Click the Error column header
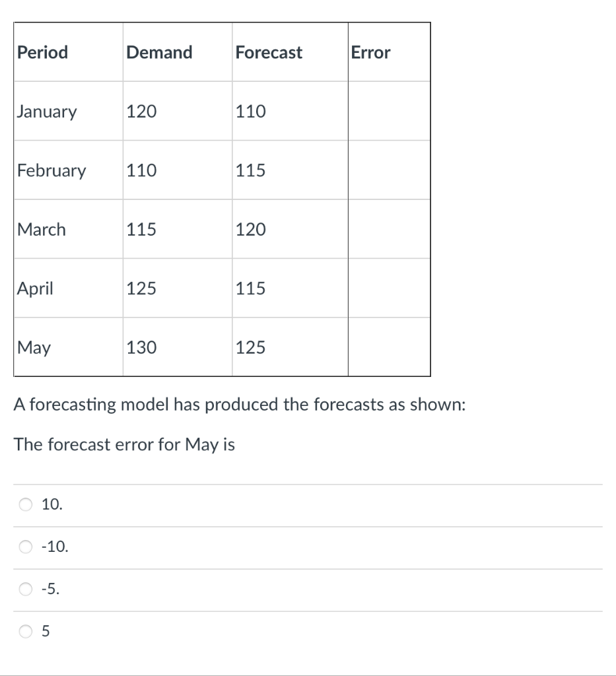The image size is (616, 676). coord(370,52)
